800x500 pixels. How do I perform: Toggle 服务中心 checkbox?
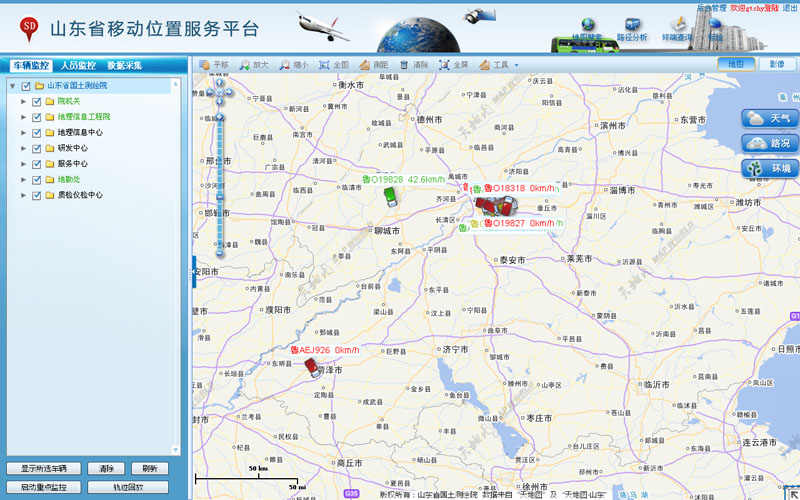[x=36, y=164]
